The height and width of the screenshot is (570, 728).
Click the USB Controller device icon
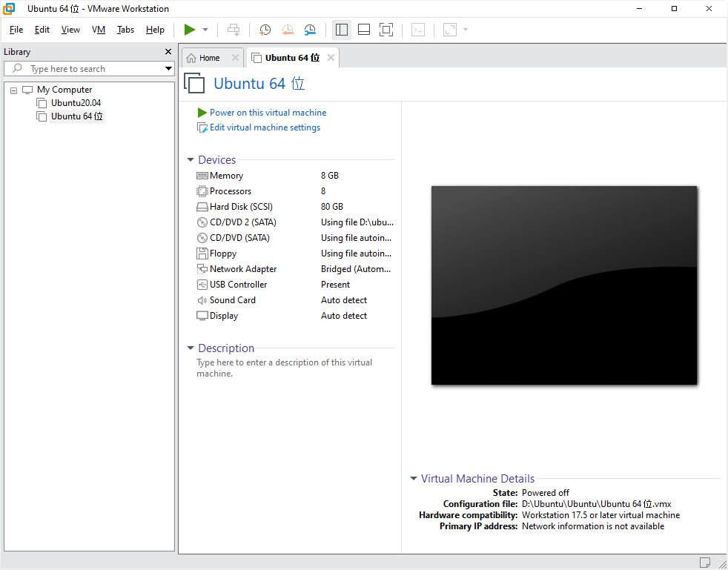coord(202,285)
